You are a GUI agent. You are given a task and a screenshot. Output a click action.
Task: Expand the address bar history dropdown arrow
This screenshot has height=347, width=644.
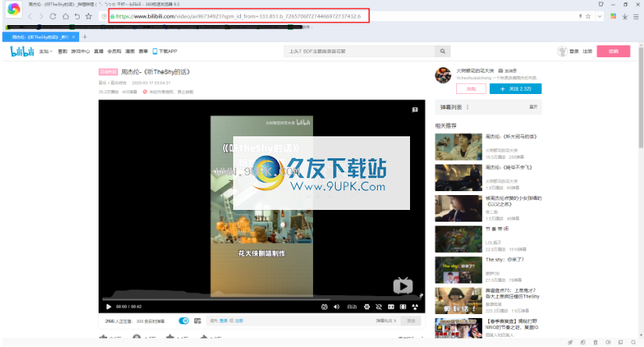(x=599, y=16)
